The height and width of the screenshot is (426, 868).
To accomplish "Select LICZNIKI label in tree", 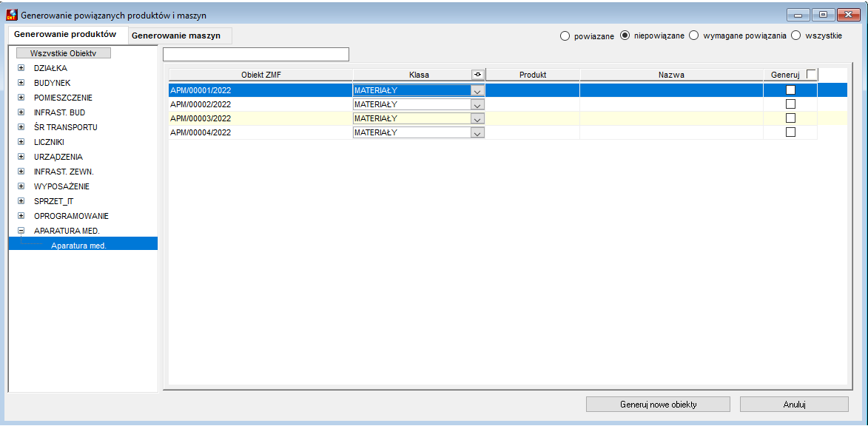I will point(50,142).
